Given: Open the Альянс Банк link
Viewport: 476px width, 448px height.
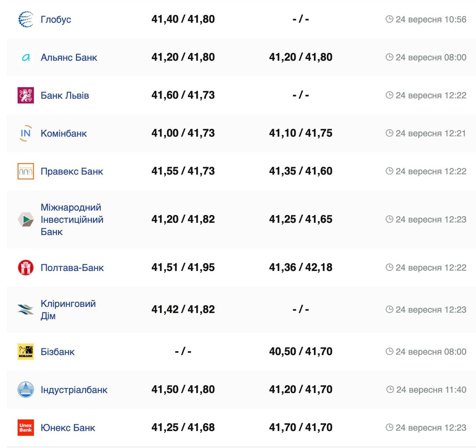Looking at the screenshot, I should tap(69, 57).
